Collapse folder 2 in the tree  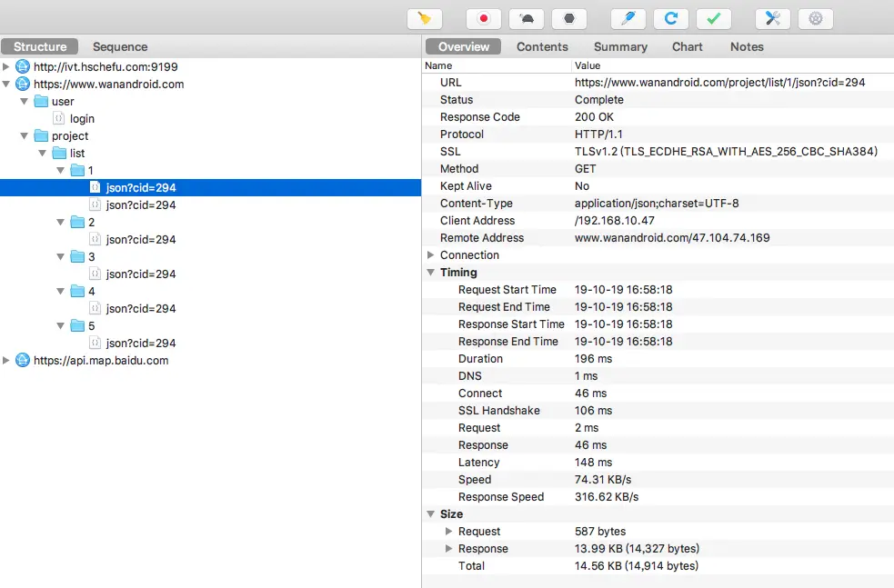(60, 223)
